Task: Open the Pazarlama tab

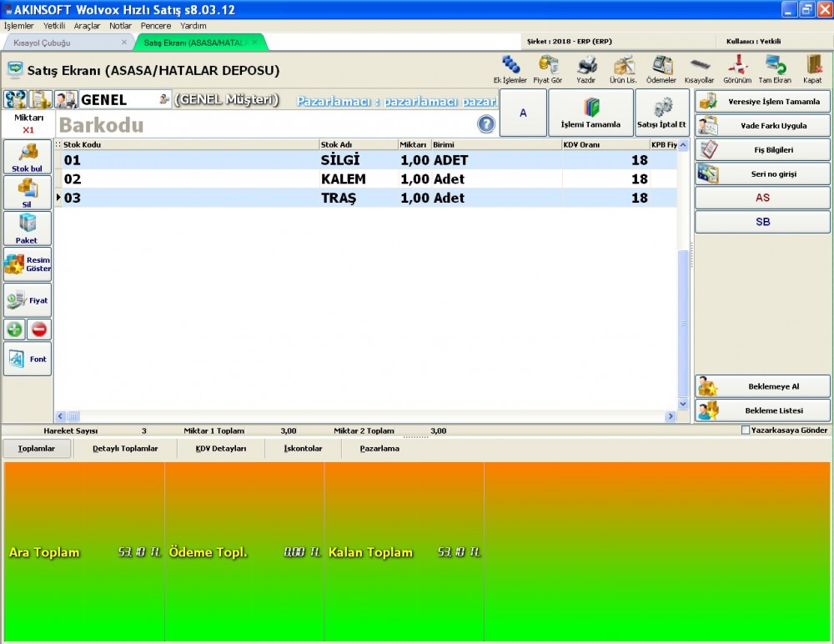Action: pyautogui.click(x=379, y=449)
